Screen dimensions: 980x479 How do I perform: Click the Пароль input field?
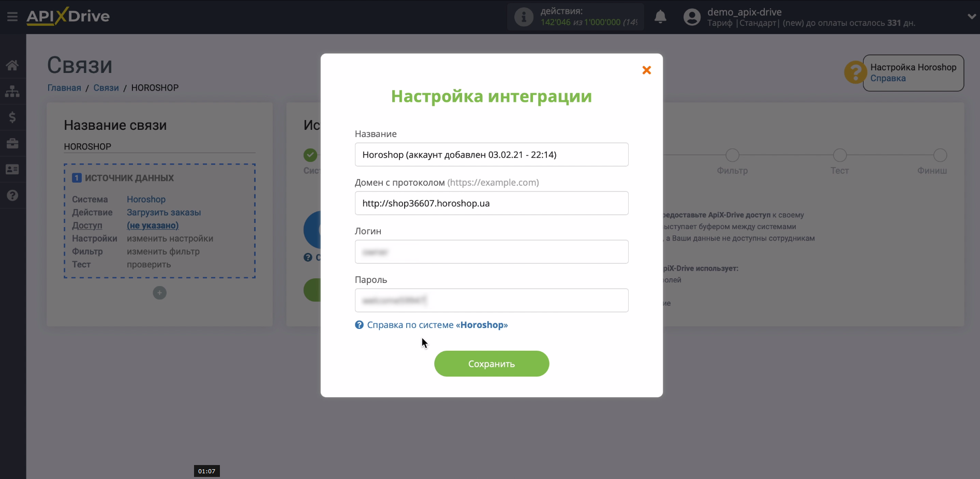[492, 301]
